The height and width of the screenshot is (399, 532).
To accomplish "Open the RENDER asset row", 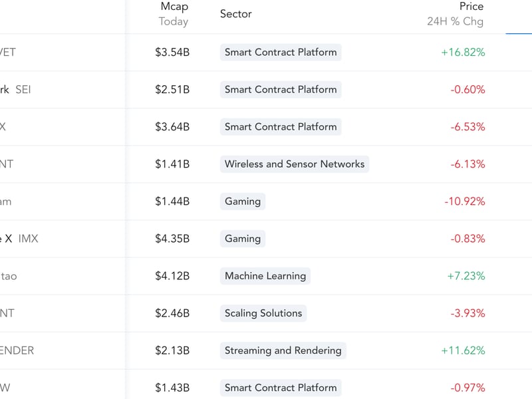I will pyautogui.click(x=266, y=350).
